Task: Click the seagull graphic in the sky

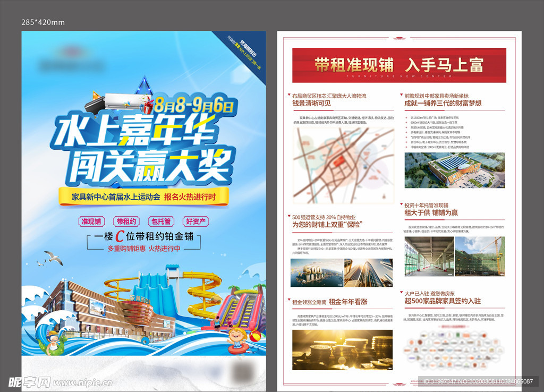Action: [53, 259]
